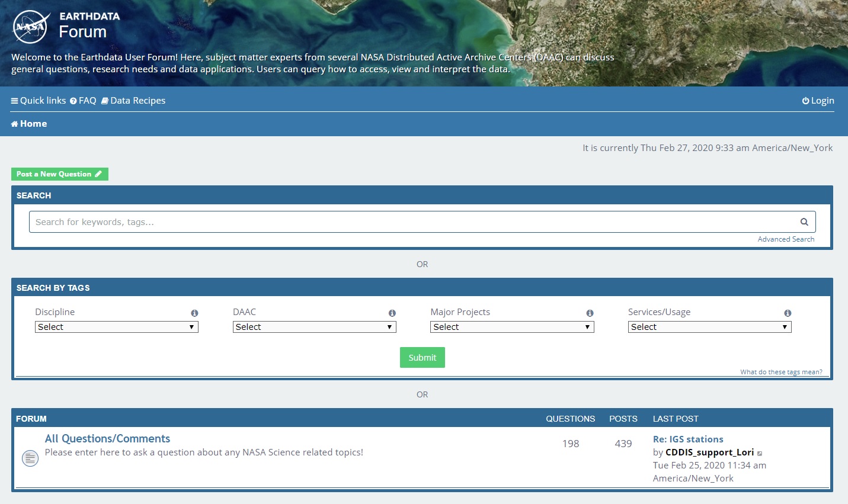
Task: Expand the Major Projects dropdown
Action: click(x=511, y=327)
